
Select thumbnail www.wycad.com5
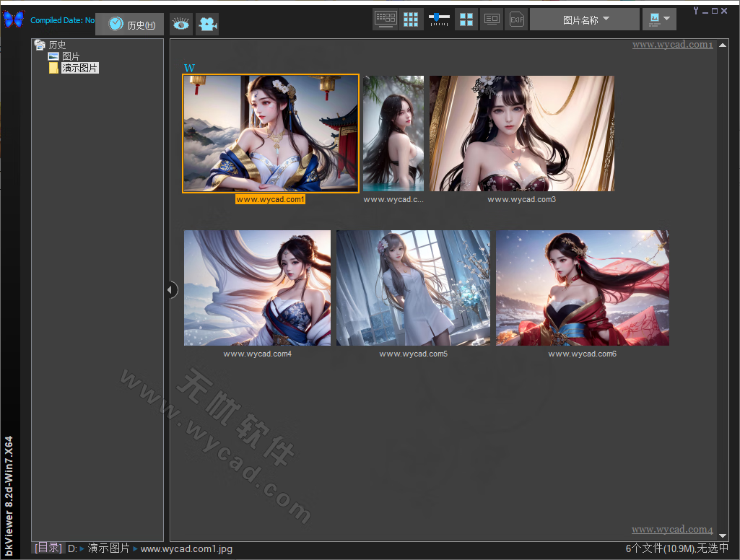[413, 287]
